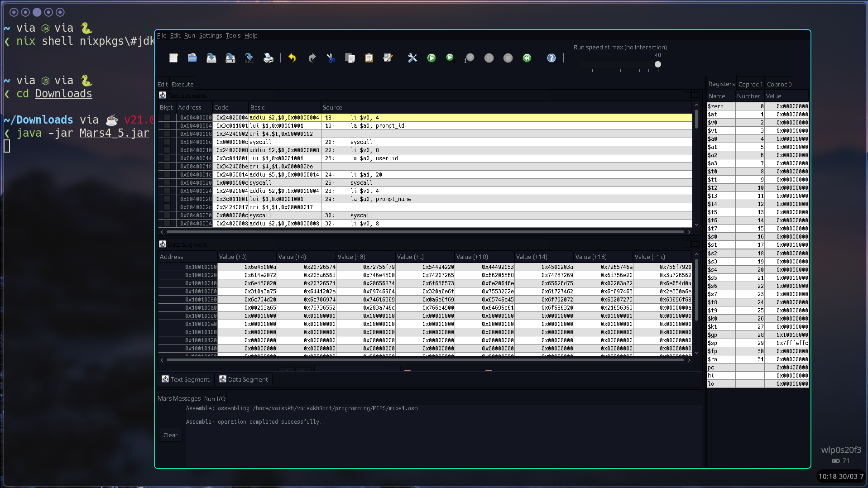The height and width of the screenshot is (488, 868).
Task: Click the Run speed slider knob
Action: pyautogui.click(x=658, y=64)
